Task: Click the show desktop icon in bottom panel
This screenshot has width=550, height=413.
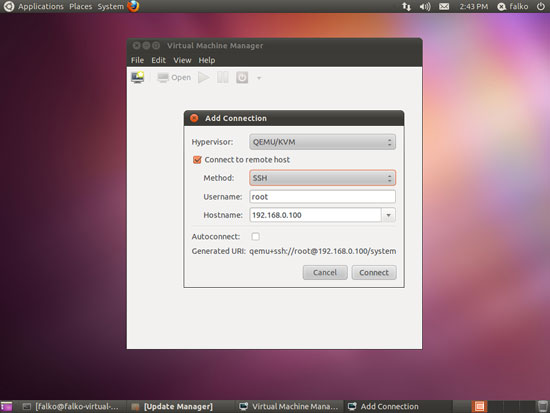Action: click(6, 406)
